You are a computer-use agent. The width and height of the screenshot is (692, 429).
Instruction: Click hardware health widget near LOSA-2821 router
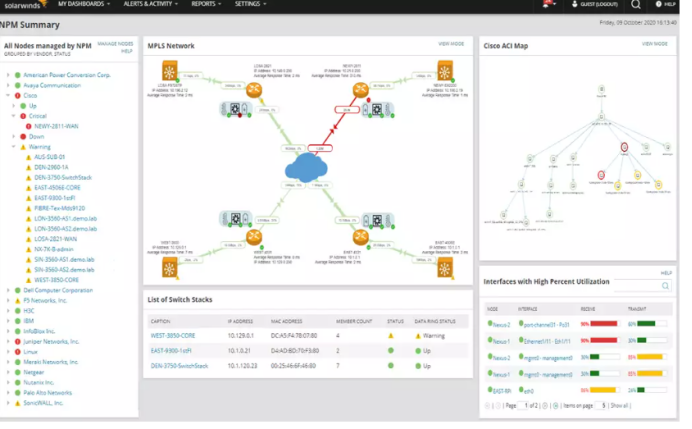click(x=236, y=109)
